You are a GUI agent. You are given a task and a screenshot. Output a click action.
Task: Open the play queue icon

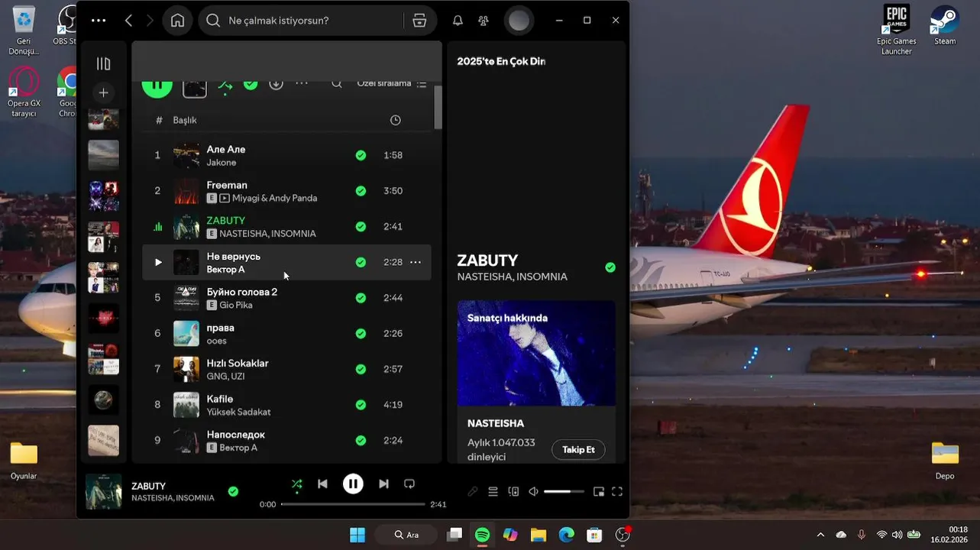coord(493,492)
